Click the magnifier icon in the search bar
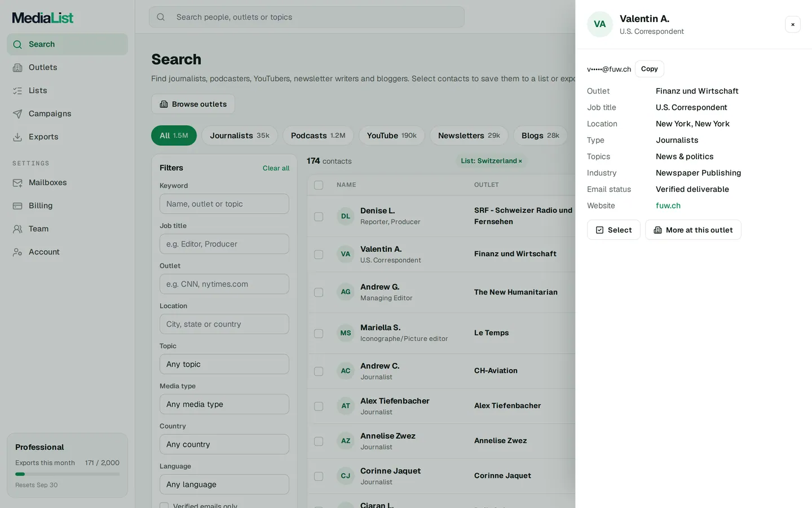The width and height of the screenshot is (812, 508). point(161,17)
